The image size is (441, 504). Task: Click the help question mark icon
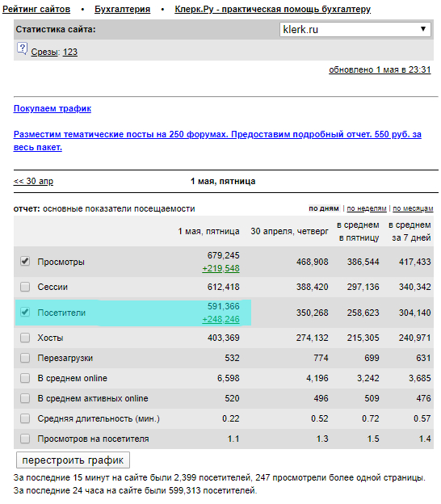click(x=22, y=48)
